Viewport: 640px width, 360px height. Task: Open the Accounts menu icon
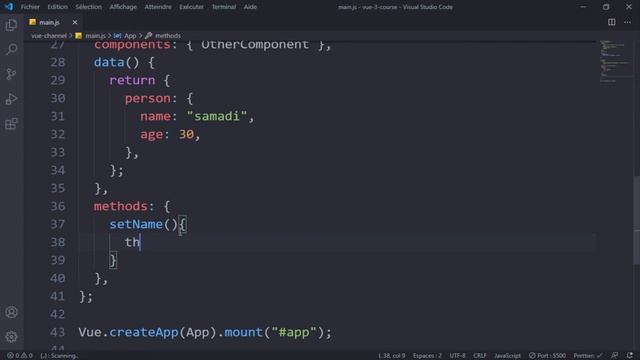(x=11, y=312)
